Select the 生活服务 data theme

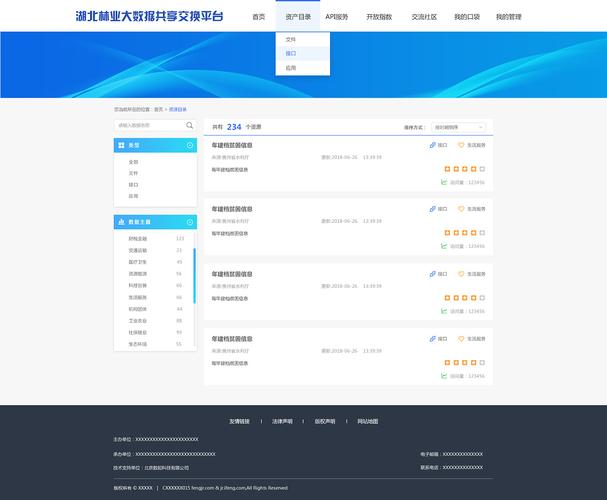(137, 297)
